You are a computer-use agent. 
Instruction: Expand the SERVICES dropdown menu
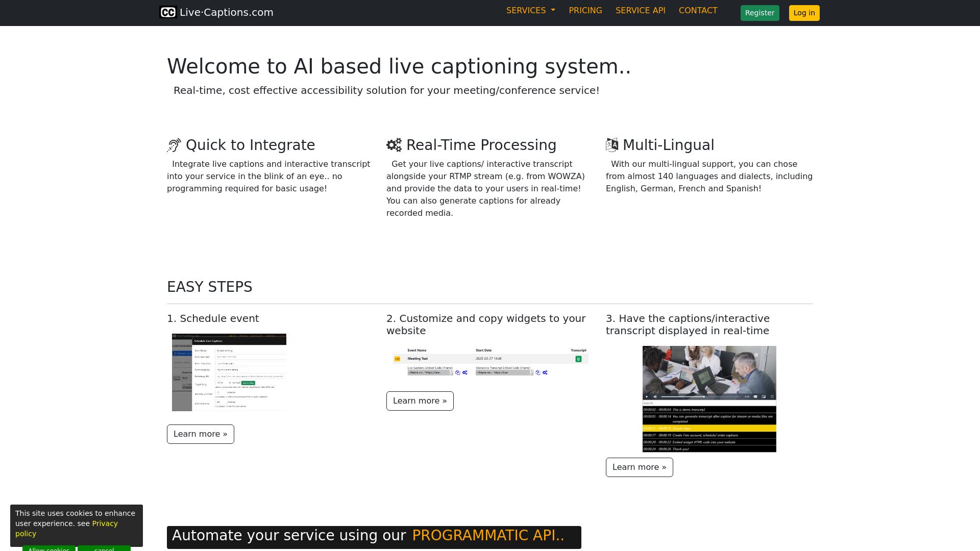[x=530, y=10]
